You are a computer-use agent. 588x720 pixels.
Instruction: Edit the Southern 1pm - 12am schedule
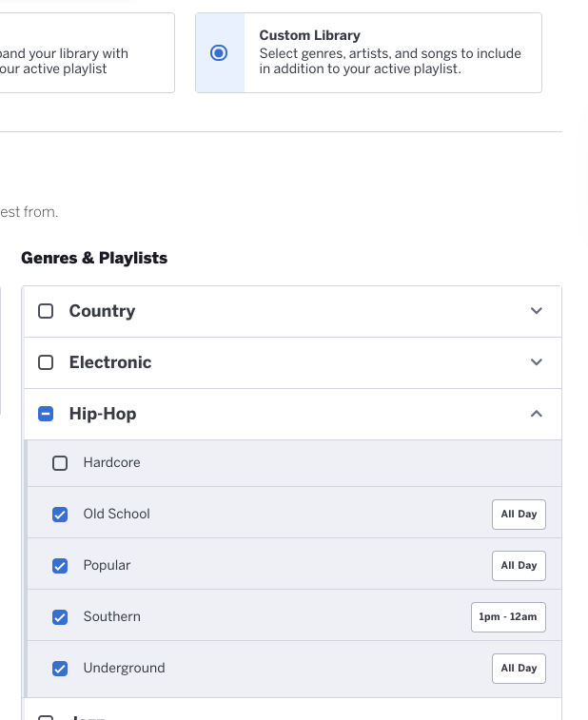508,617
